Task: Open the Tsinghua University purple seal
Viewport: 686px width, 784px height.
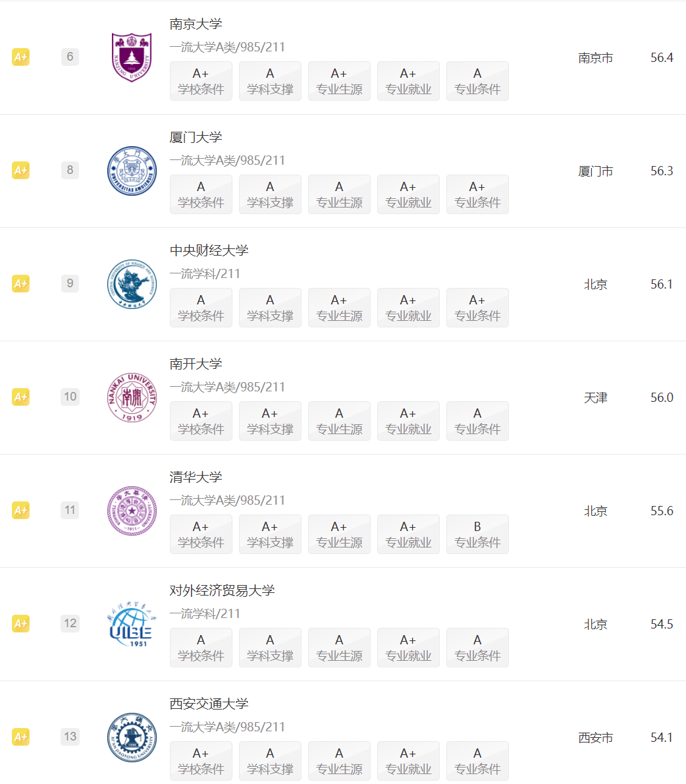Action: [x=132, y=511]
